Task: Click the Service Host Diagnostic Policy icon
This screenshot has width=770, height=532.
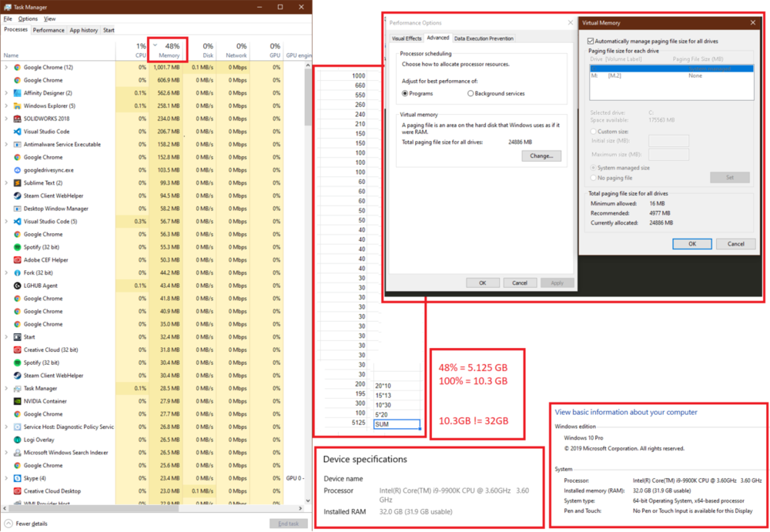Action: pos(17,427)
